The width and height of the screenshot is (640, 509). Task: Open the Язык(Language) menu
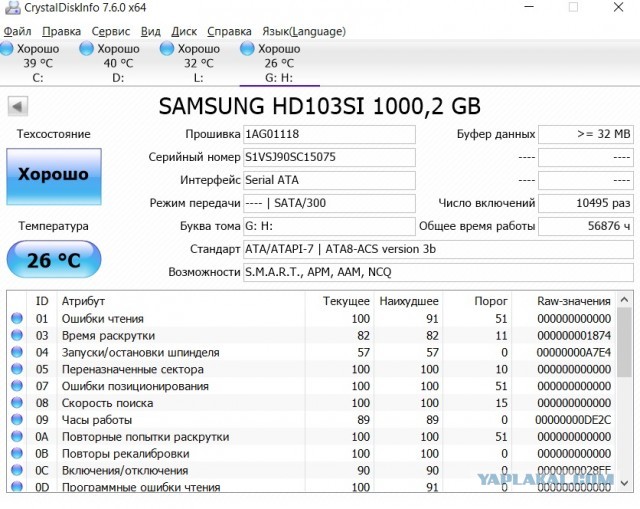[304, 31]
